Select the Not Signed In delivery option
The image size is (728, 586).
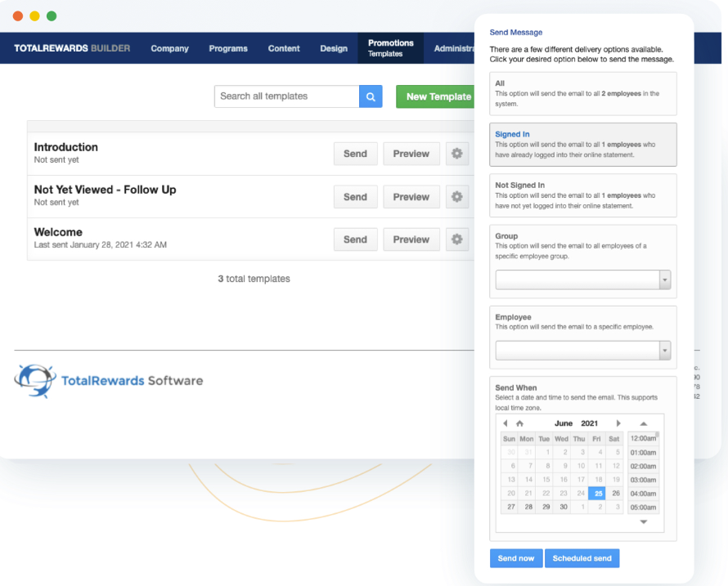(582, 195)
